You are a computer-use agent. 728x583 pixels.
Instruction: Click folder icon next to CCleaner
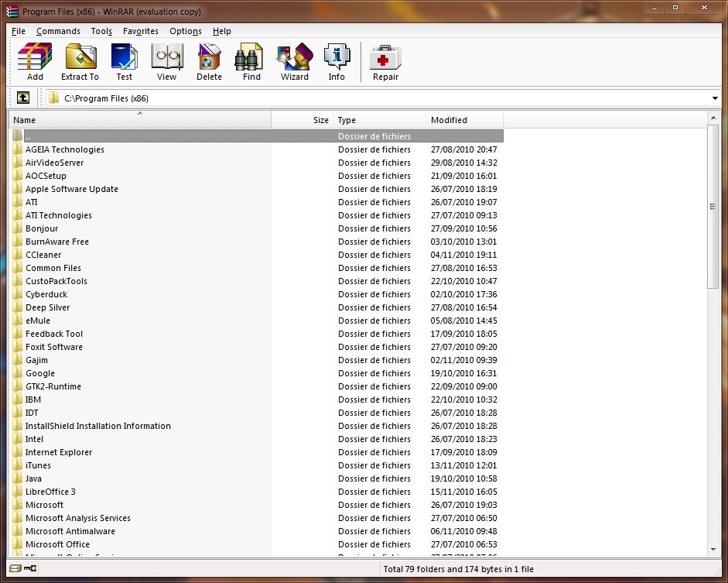pos(18,255)
